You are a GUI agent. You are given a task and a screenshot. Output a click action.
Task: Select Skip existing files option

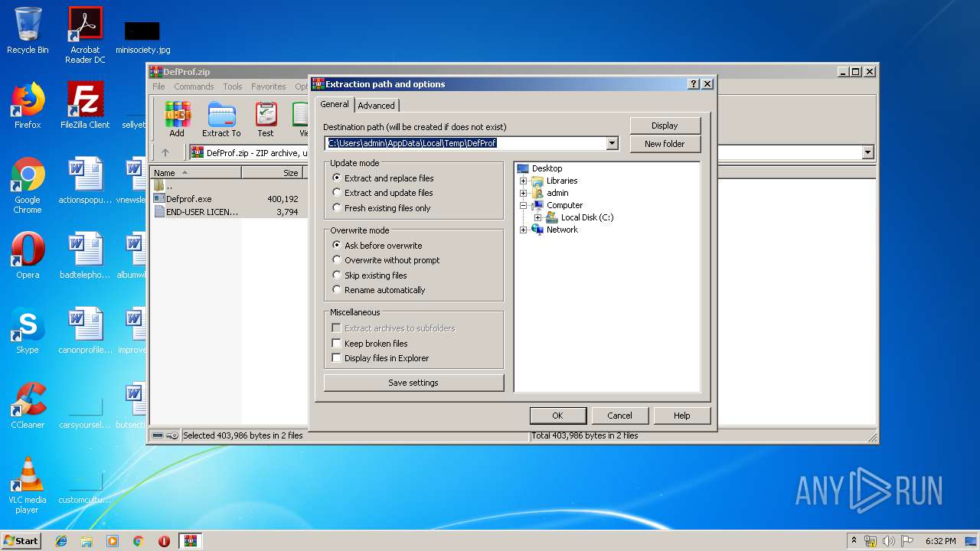[x=370, y=275]
